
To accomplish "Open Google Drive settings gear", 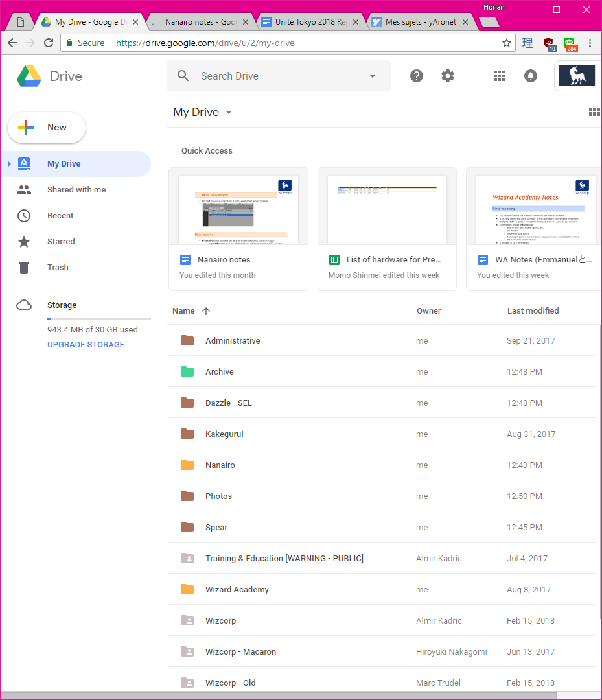I will click(x=448, y=76).
